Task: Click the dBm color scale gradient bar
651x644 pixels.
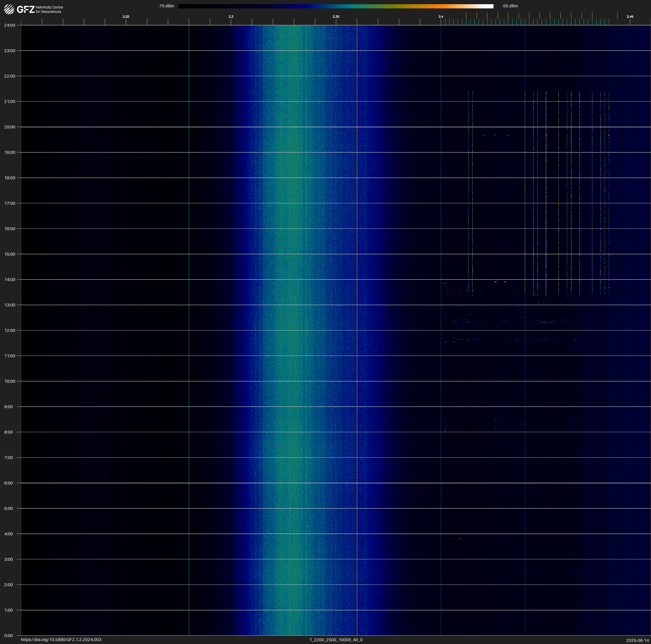Action: pyautogui.click(x=336, y=6)
